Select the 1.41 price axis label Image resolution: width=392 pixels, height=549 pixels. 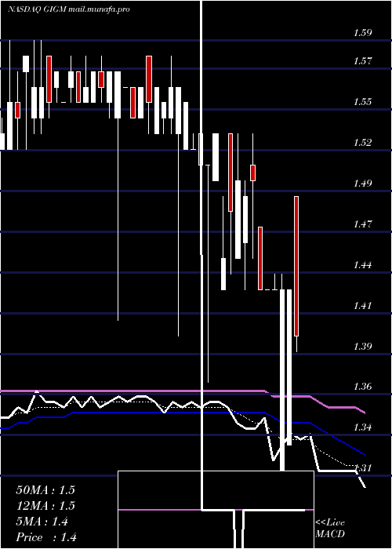362,305
